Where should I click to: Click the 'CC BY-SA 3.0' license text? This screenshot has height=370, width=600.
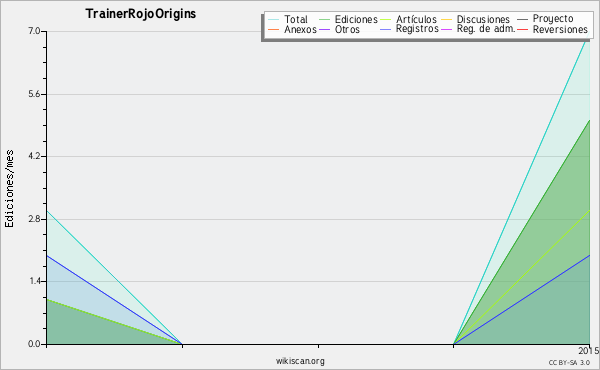pos(569,363)
